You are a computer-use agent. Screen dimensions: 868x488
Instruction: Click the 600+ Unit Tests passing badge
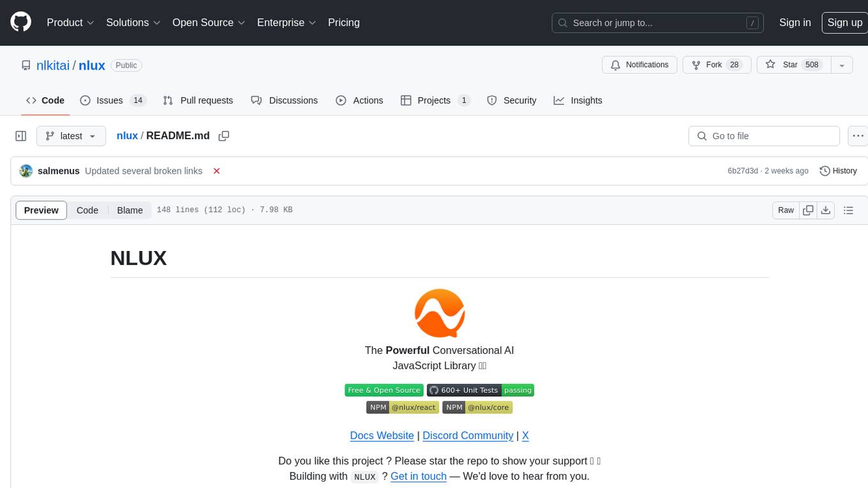(481, 390)
